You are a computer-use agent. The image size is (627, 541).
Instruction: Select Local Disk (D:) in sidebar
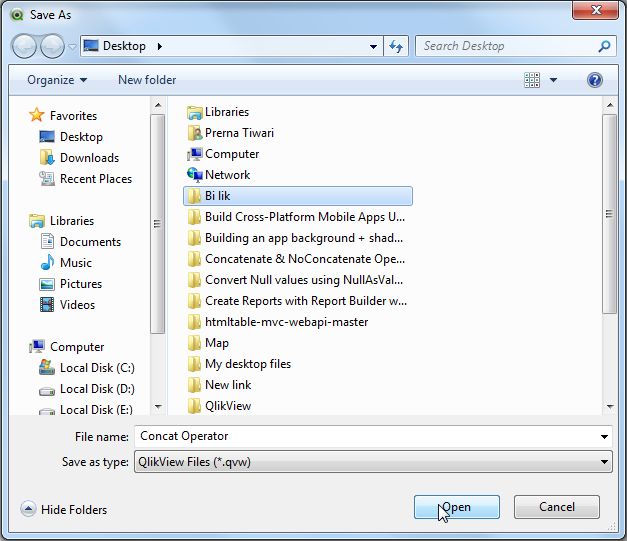[x=86, y=389]
